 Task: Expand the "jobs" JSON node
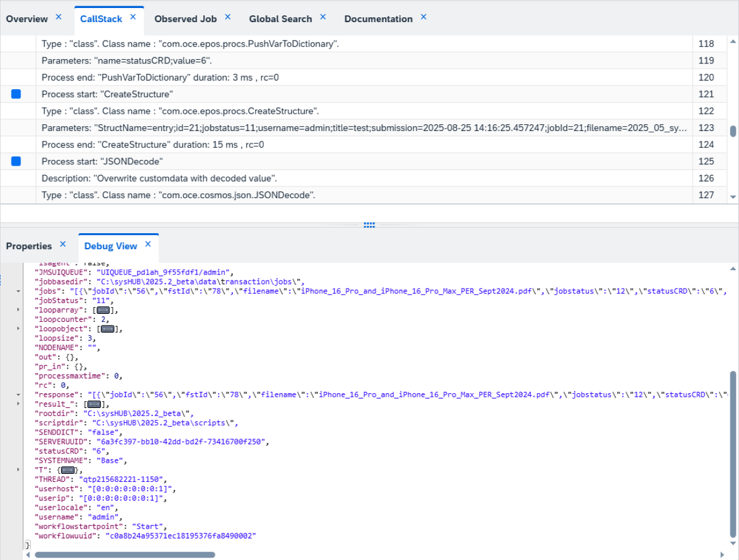tap(18, 291)
